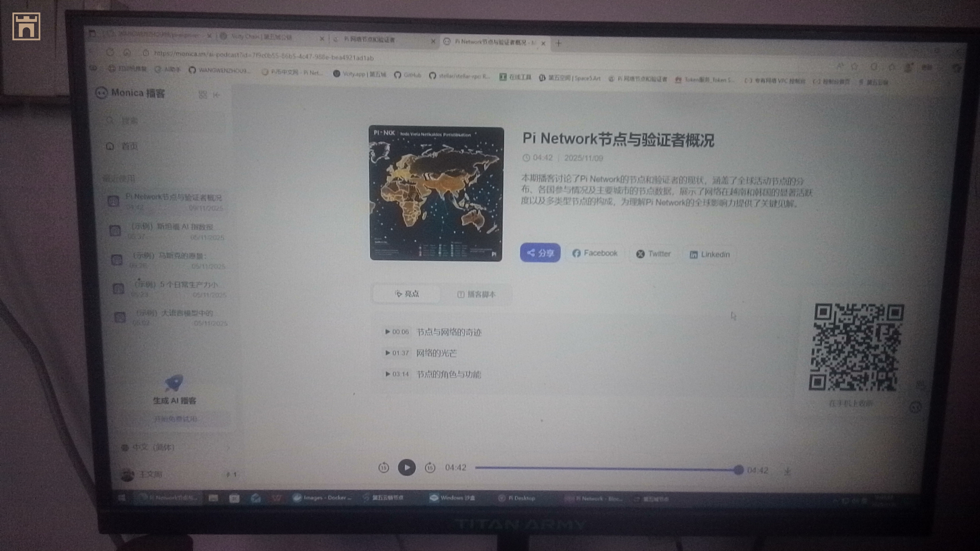Share the podcast on Facebook
The image size is (980, 551).
595,253
